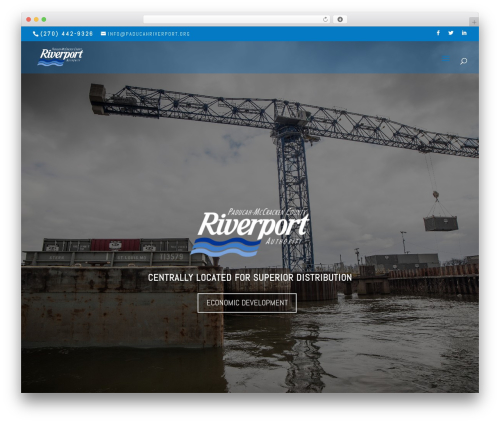500x423 pixels.
Task: Click the green maximize window button
Action: 44,20
